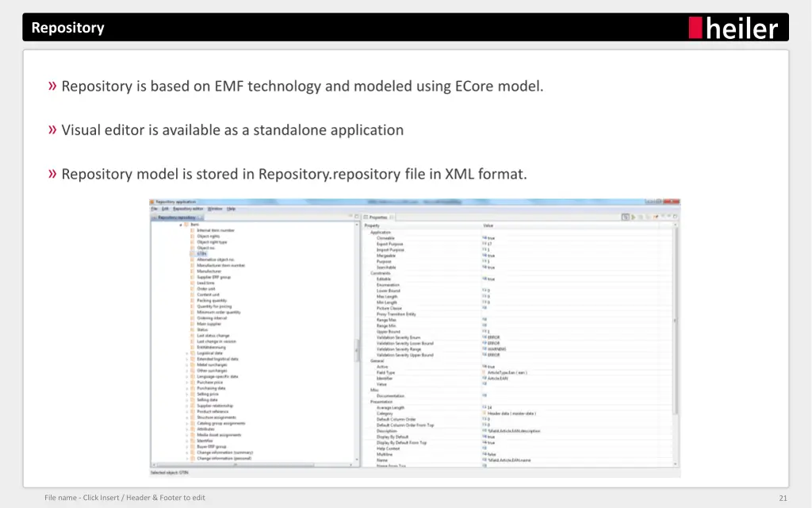Image resolution: width=812 pixels, height=508 pixels.
Task: Click the folder icon beside Buyer ERP group
Action: tap(193, 447)
